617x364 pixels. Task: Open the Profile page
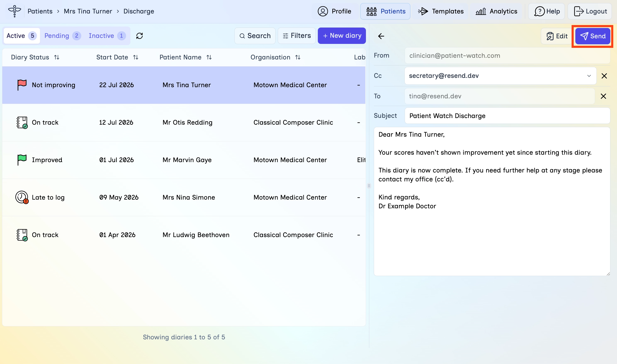[334, 11]
